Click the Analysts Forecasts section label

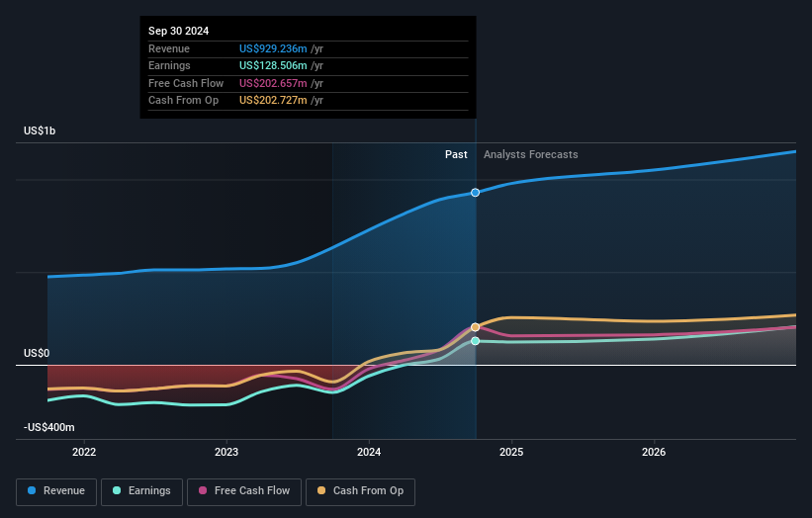(530, 154)
